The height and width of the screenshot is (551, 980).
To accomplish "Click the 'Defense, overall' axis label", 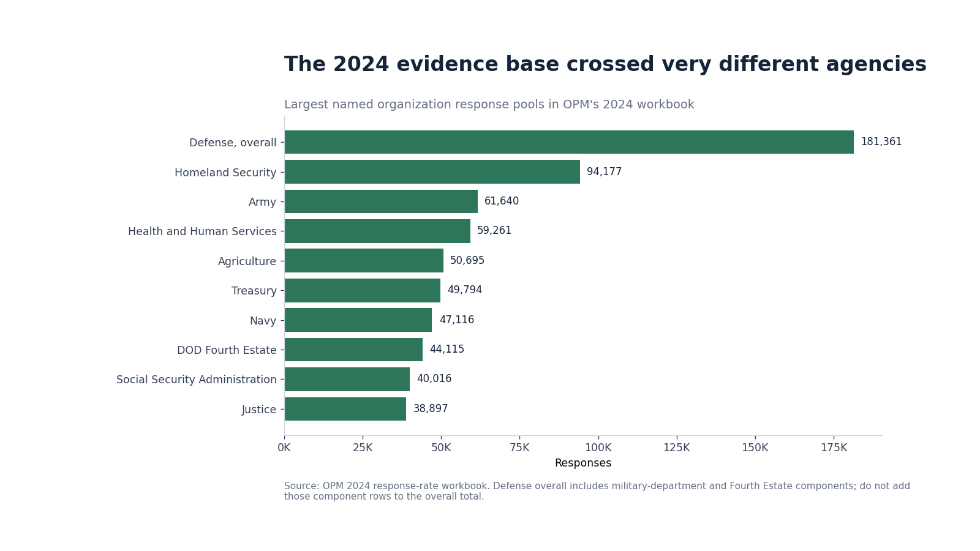I will [233, 143].
